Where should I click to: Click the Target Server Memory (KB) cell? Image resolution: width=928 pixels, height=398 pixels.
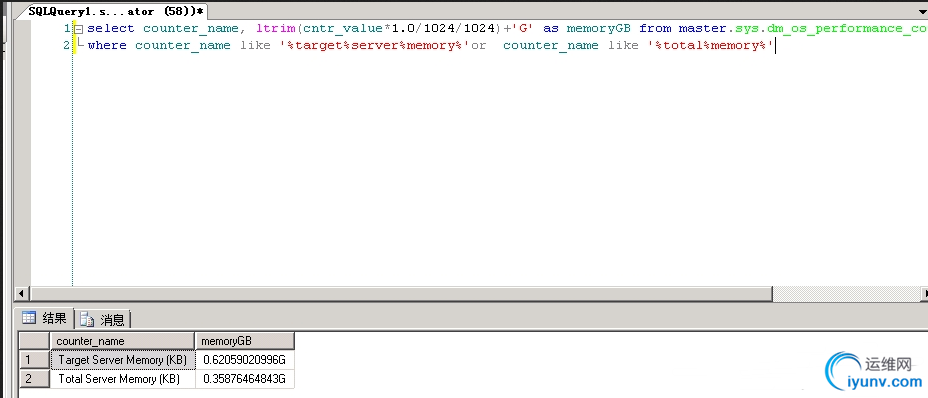(x=123, y=360)
